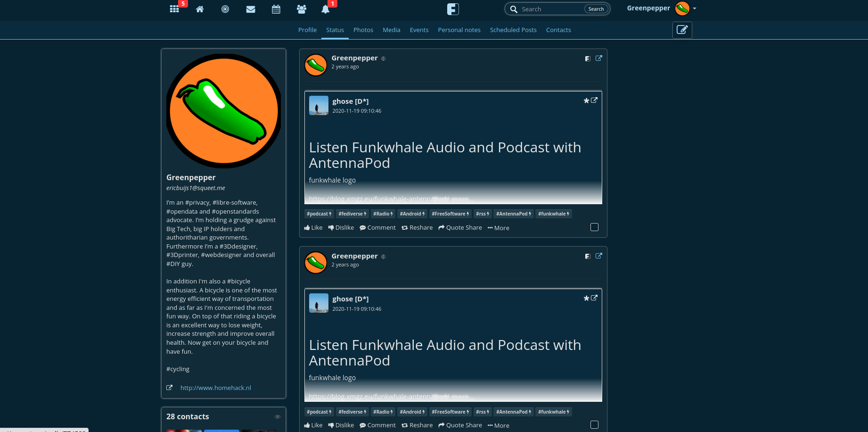Switch to the Profile tab

[307, 30]
